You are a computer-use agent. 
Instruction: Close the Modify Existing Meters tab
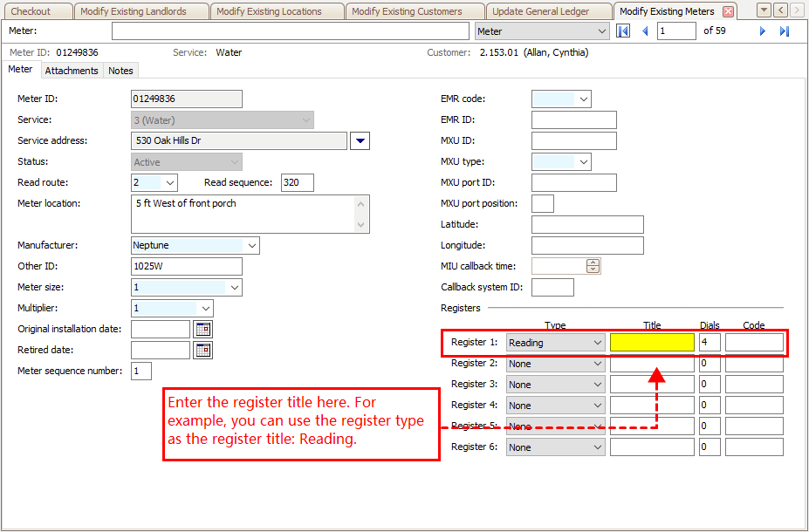(x=728, y=11)
